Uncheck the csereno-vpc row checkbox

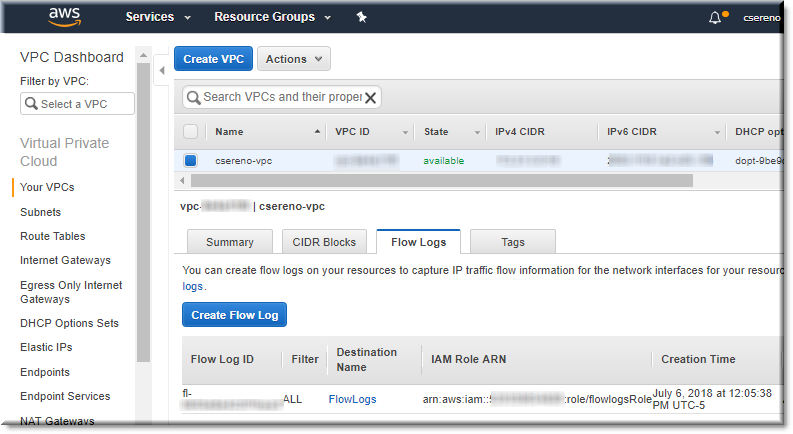[x=191, y=160]
